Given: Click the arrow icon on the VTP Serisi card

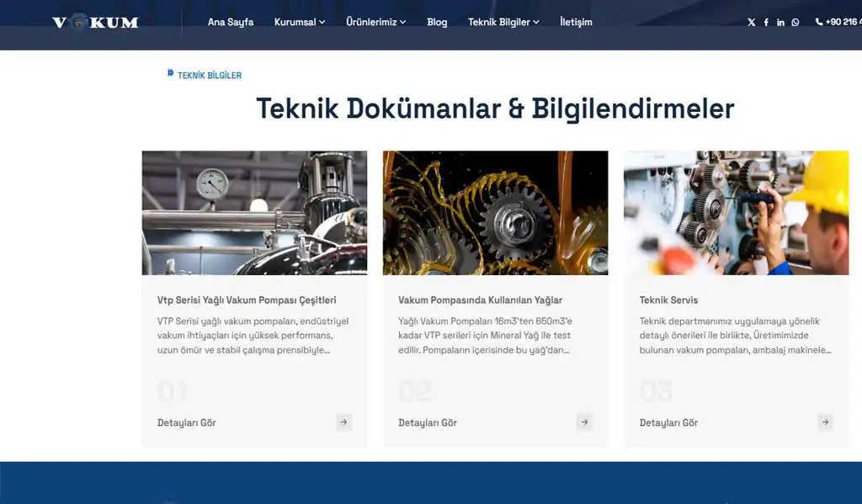Looking at the screenshot, I should click(343, 422).
